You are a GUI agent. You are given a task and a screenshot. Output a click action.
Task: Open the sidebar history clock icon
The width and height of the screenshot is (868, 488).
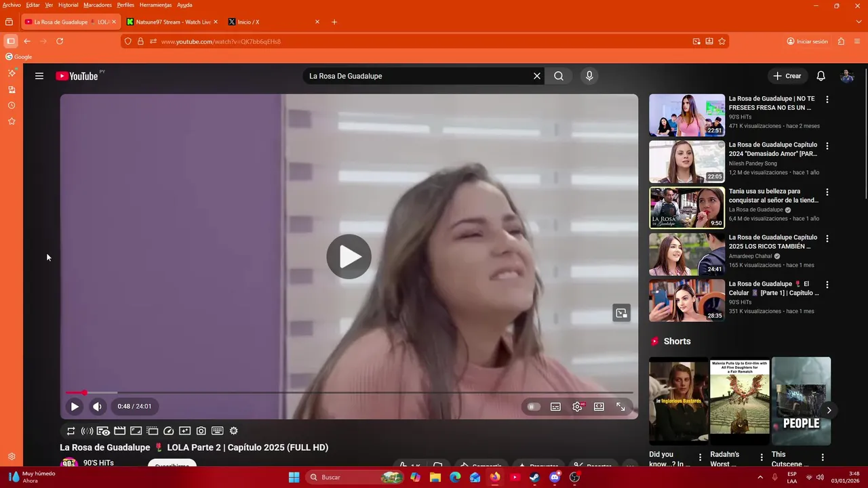pyautogui.click(x=12, y=105)
